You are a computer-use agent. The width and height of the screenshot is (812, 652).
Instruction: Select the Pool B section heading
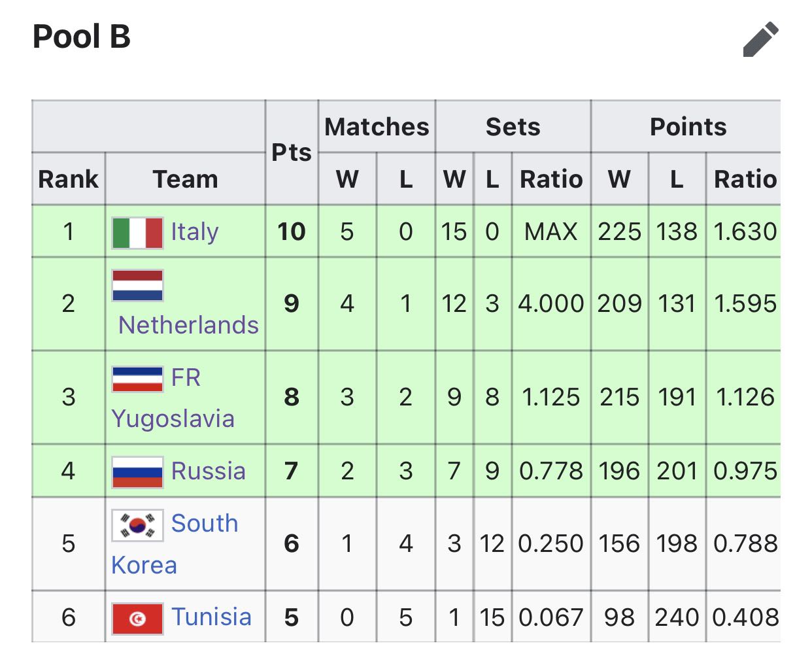tap(82, 37)
